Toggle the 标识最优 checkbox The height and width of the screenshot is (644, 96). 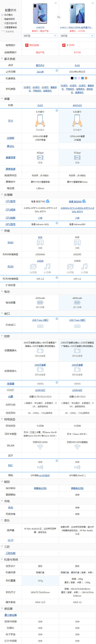(x=2, y=15)
